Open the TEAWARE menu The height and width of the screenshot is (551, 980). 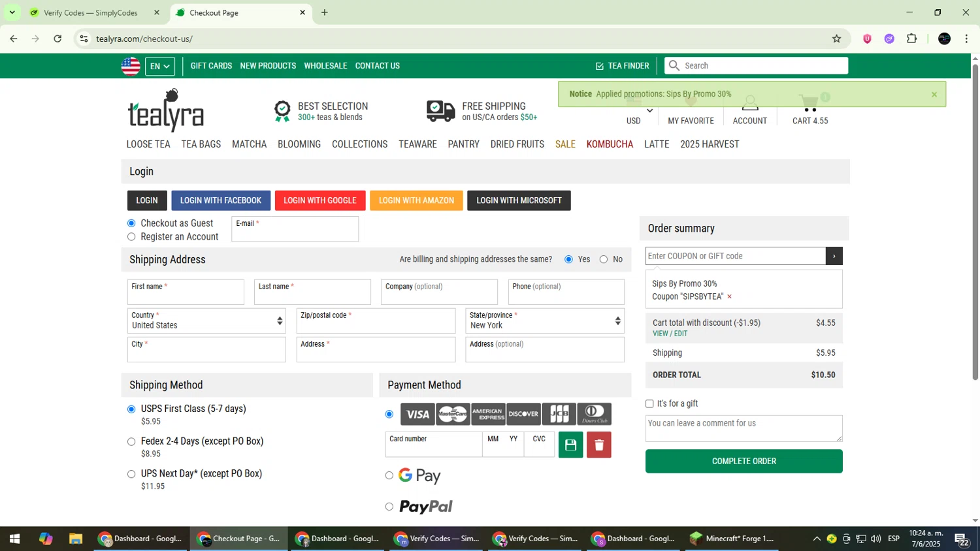pyautogui.click(x=417, y=144)
